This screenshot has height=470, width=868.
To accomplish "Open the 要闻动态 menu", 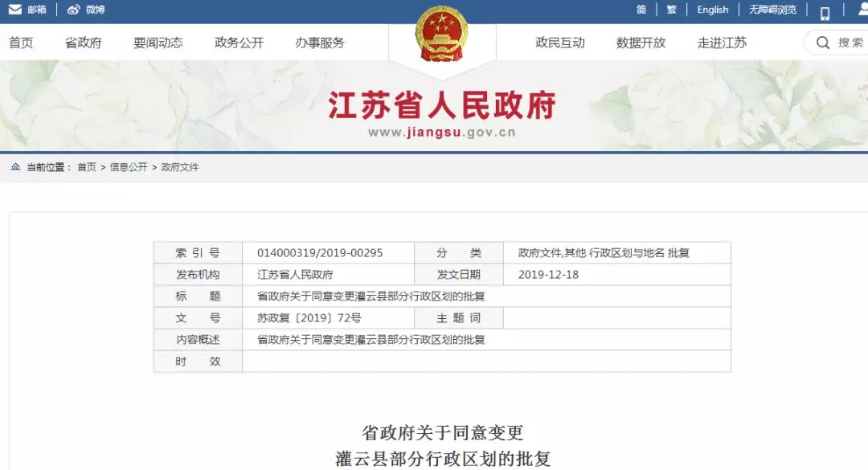I will pos(158,43).
